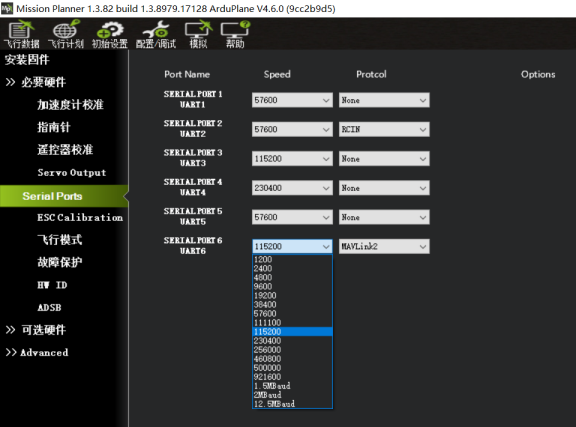
Task: Open the 飞行数据 flight data icon
Action: (21, 34)
